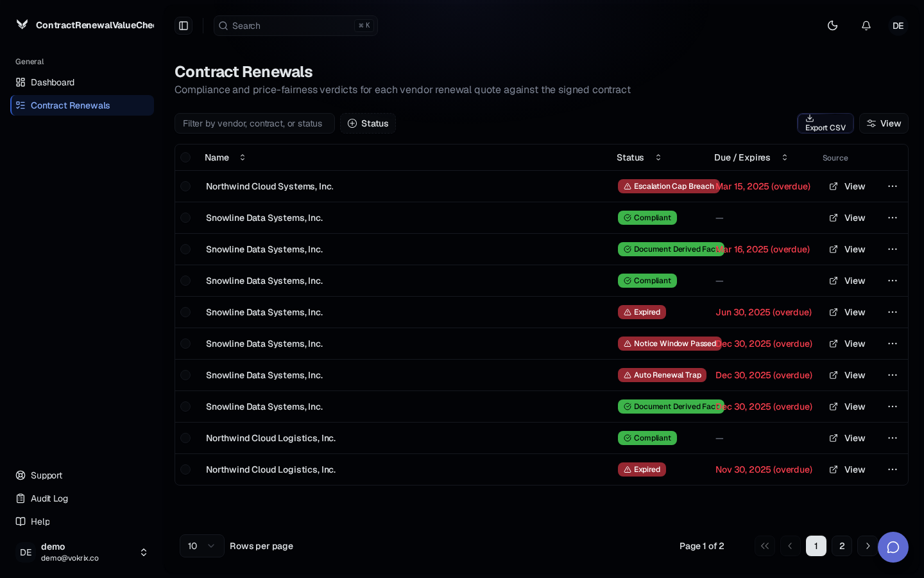
Task: Sort by the Due / Expires column
Action: [x=751, y=157]
